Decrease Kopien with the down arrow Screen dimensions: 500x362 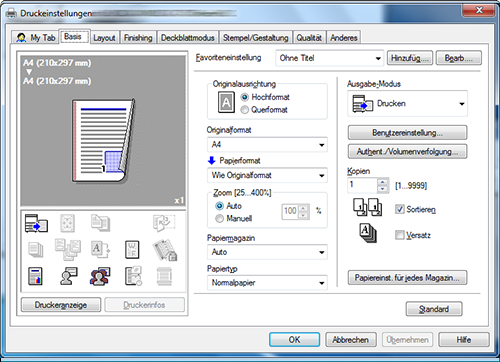tap(383, 189)
